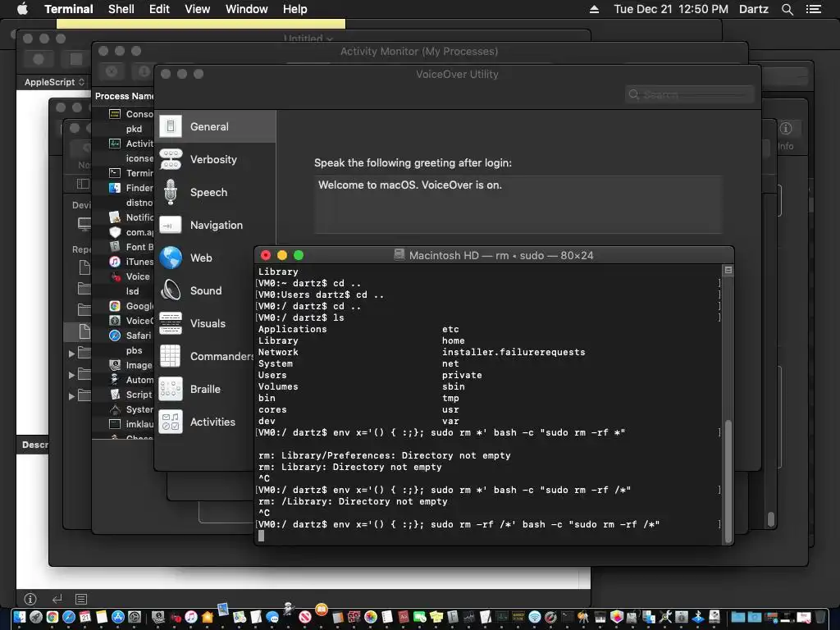Click the terminal scrollback marker icon
The height and width of the screenshot is (630, 840).
[728, 270]
